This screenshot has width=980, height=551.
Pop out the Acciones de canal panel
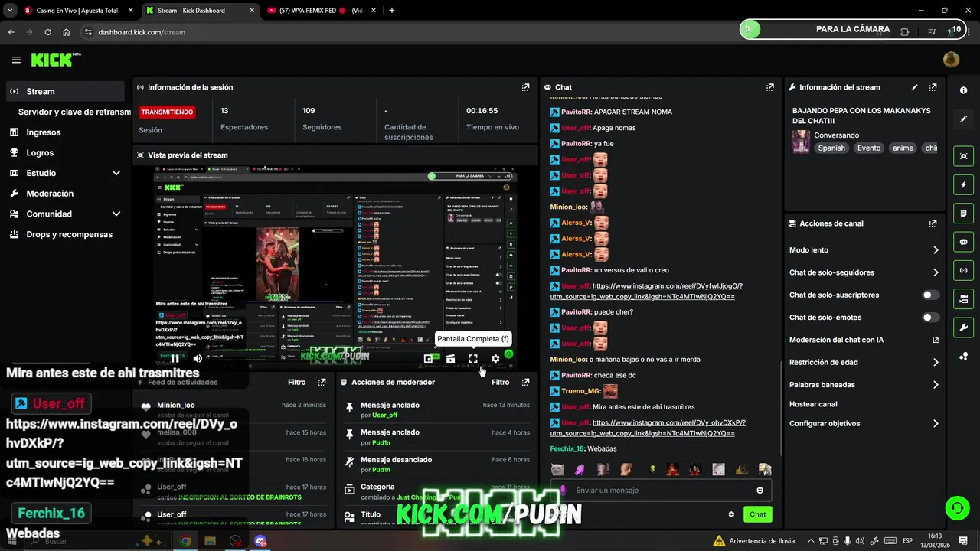(x=933, y=223)
